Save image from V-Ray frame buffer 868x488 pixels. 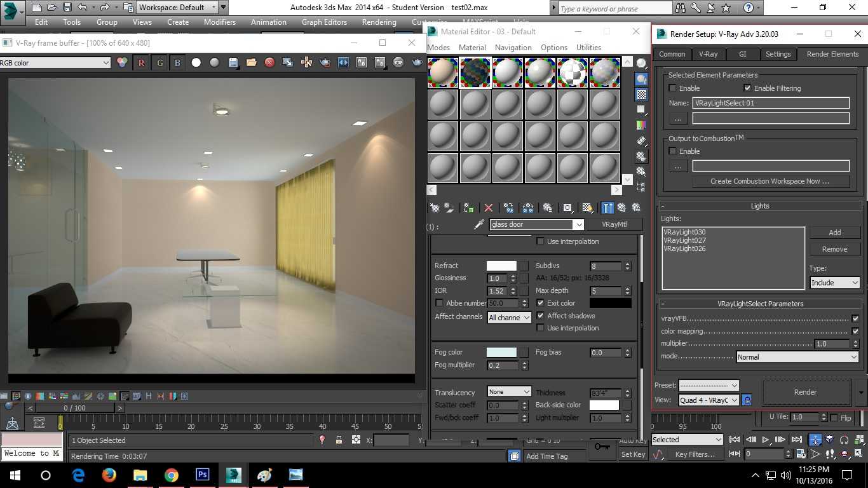233,62
